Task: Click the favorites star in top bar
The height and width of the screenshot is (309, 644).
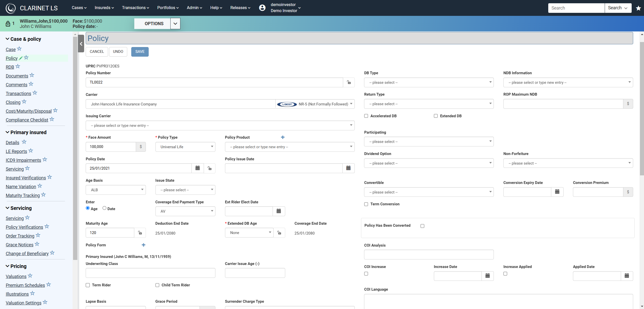Action: (638, 8)
